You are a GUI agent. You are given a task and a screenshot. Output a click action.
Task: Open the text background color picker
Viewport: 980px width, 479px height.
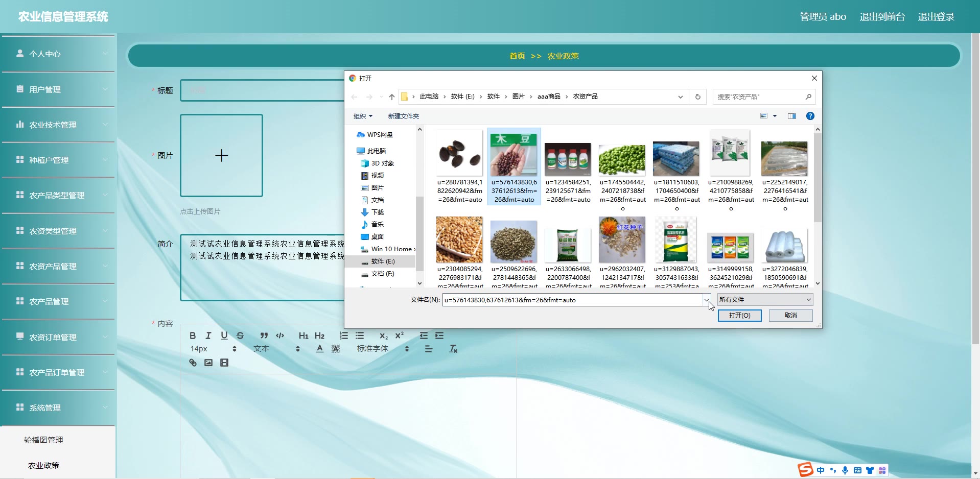(336, 349)
